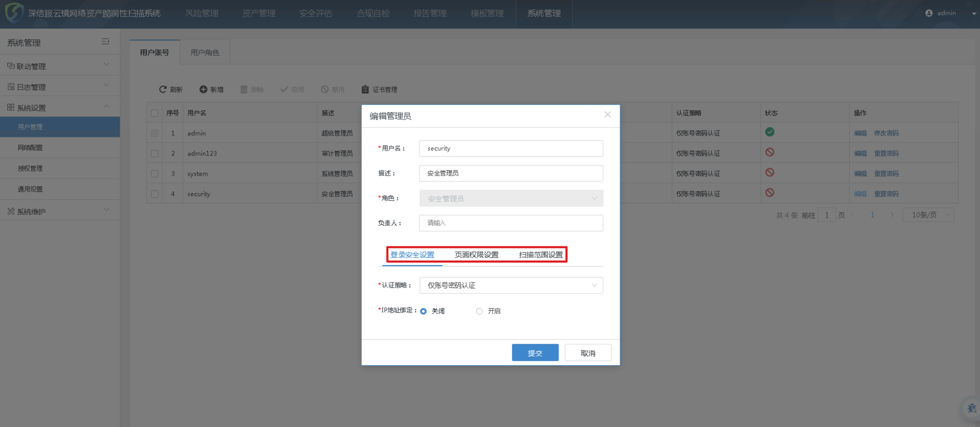980x427 pixels.
Task: Switch to the 用户角色 tab
Action: [x=205, y=52]
